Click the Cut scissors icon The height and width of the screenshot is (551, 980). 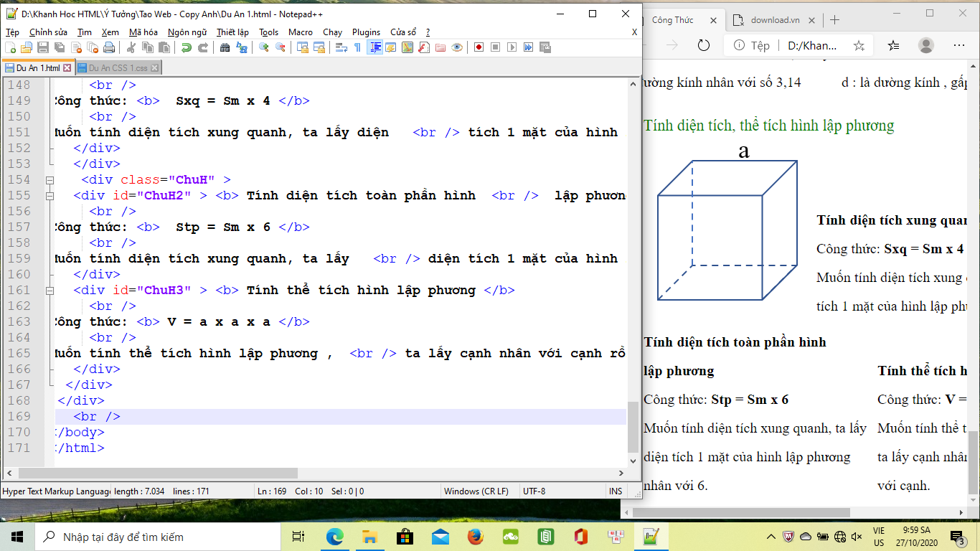coord(131,47)
